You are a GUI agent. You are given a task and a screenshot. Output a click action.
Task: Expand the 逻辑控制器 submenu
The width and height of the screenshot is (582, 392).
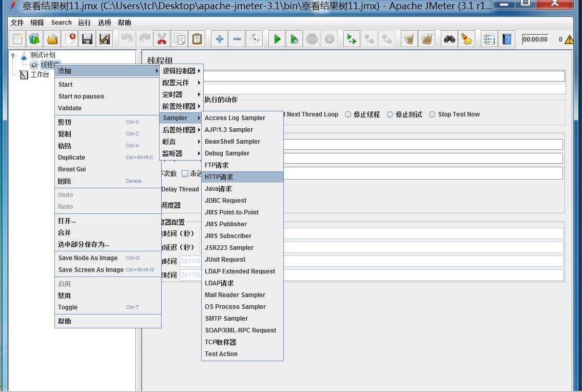pyautogui.click(x=181, y=71)
